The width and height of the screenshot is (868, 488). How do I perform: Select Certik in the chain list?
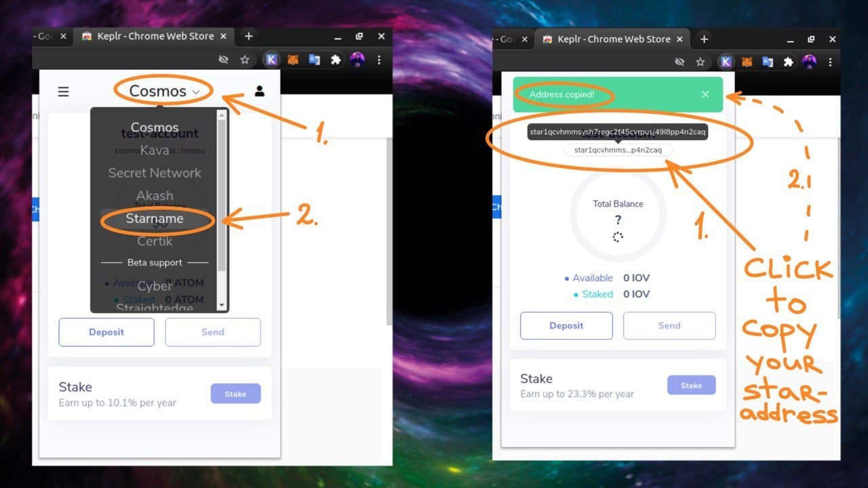(x=155, y=241)
